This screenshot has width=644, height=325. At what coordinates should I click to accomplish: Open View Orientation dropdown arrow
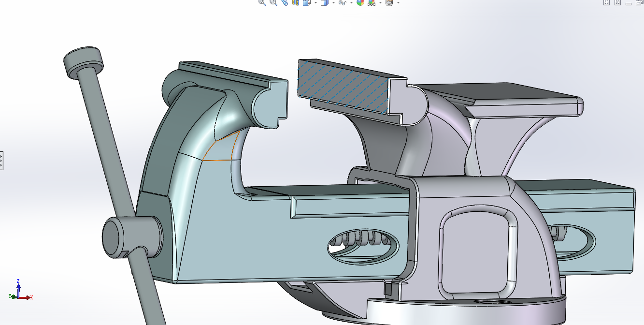tap(315, 2)
